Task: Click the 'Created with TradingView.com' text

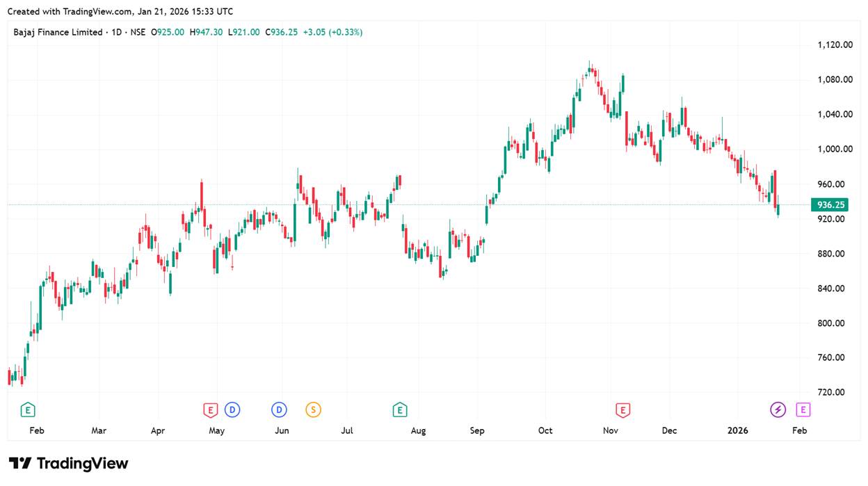Action: click(70, 12)
